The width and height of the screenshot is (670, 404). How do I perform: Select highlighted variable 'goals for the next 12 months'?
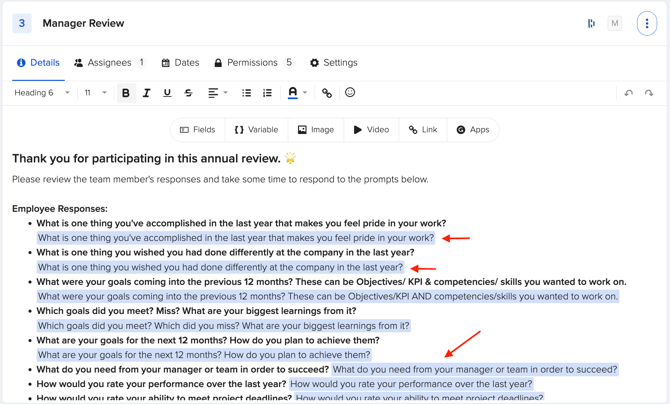(204, 355)
